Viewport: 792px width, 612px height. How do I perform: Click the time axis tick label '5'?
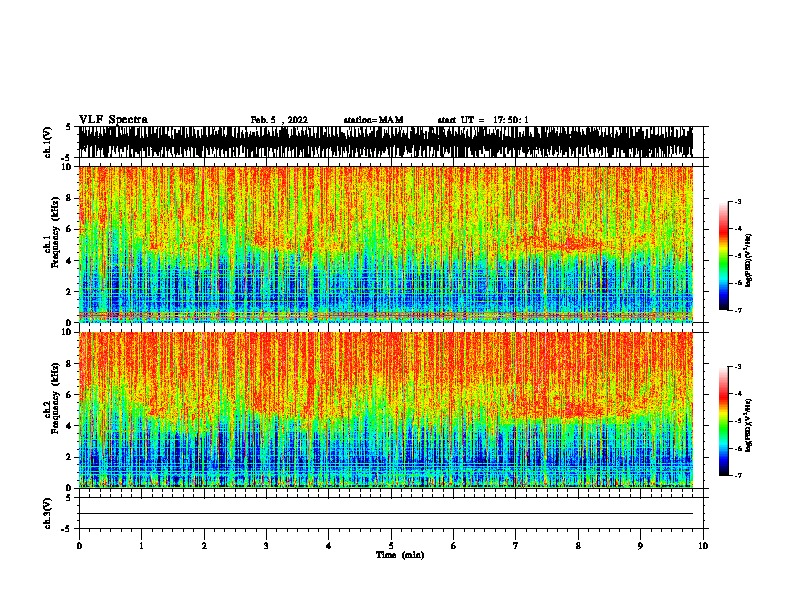(391, 546)
